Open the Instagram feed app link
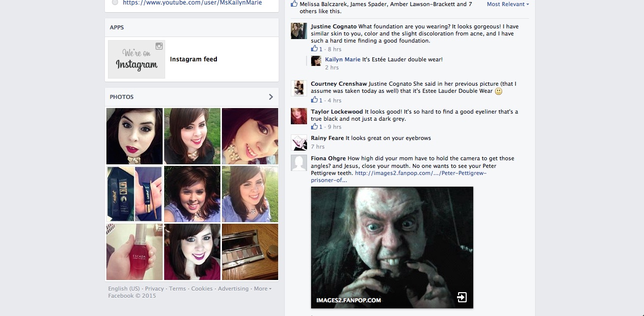644x316 pixels. click(x=194, y=59)
